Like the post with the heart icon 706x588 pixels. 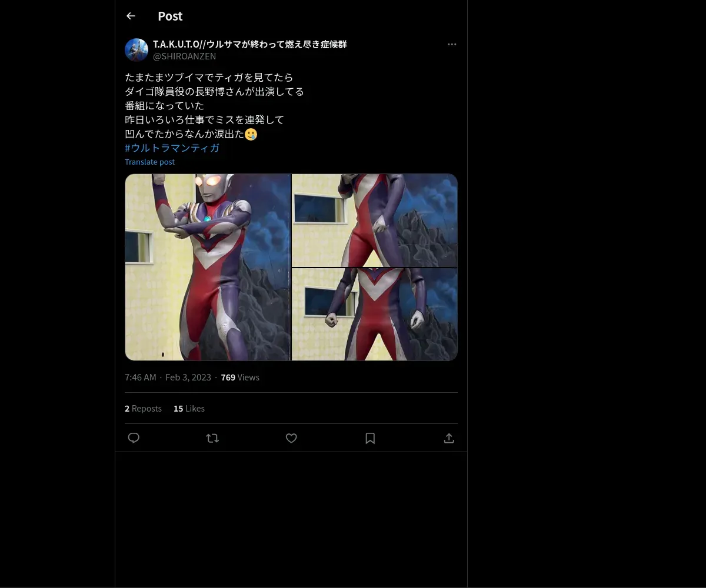(291, 438)
